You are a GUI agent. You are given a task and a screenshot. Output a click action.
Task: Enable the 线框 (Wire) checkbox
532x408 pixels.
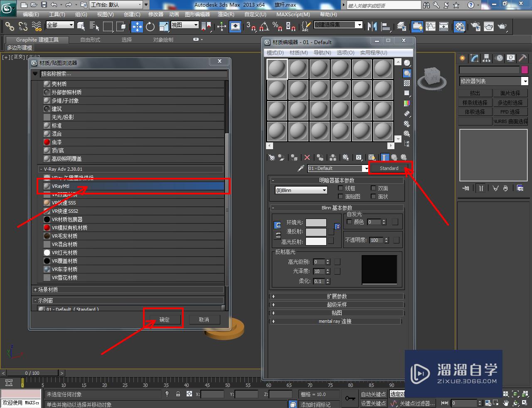coord(341,188)
